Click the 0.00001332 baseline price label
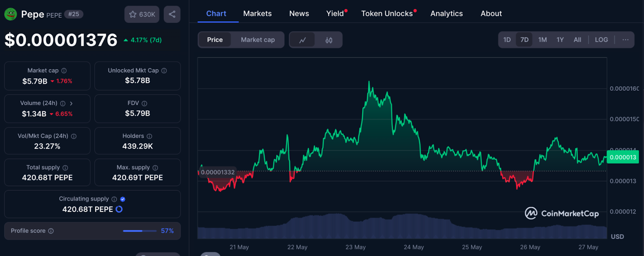Viewport: 644px width, 256px height. click(x=217, y=172)
